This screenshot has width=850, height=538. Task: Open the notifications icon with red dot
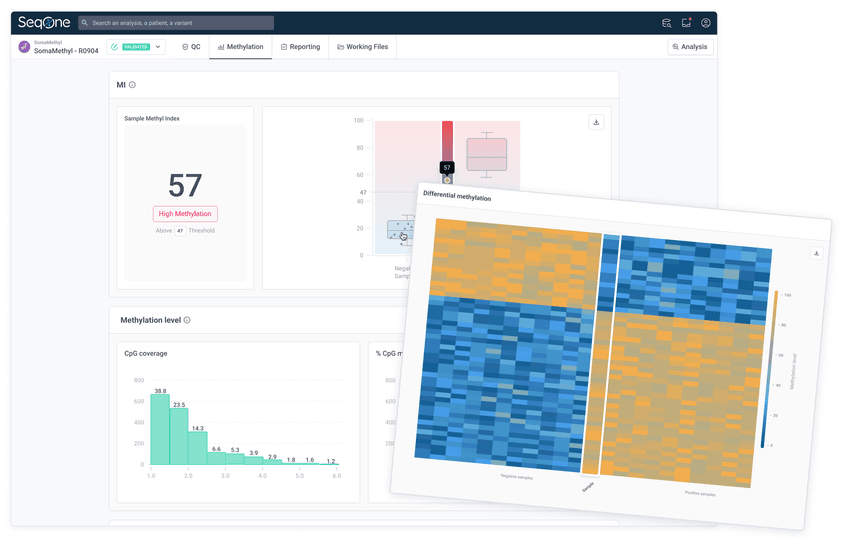686,23
